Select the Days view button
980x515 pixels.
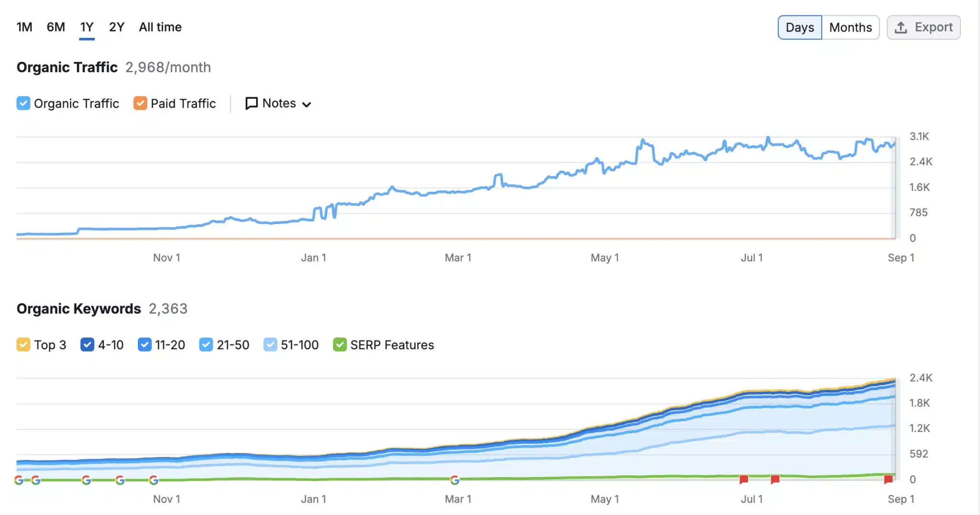tap(800, 28)
